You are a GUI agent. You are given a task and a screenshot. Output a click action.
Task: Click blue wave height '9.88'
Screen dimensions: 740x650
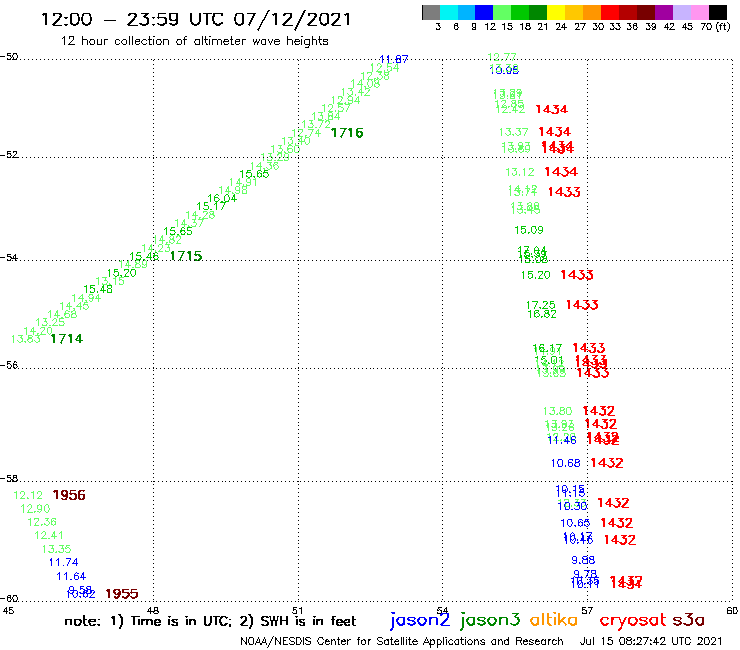coord(583,560)
